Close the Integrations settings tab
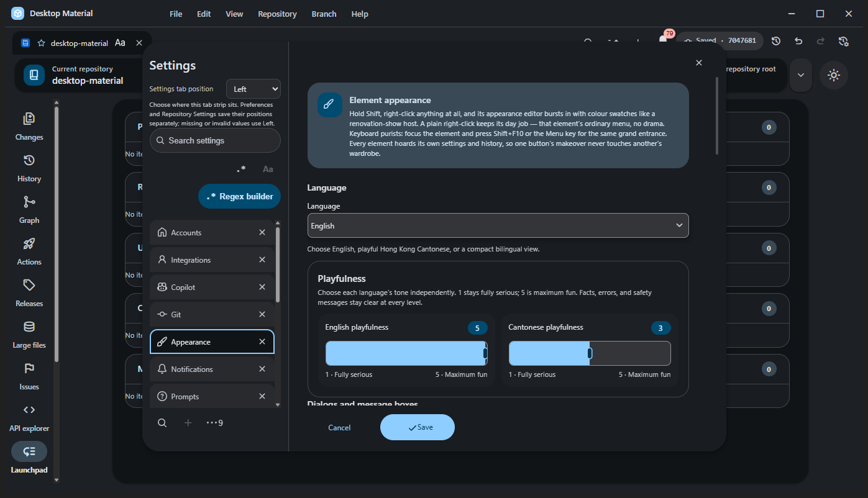This screenshot has width=868, height=498. tap(262, 260)
